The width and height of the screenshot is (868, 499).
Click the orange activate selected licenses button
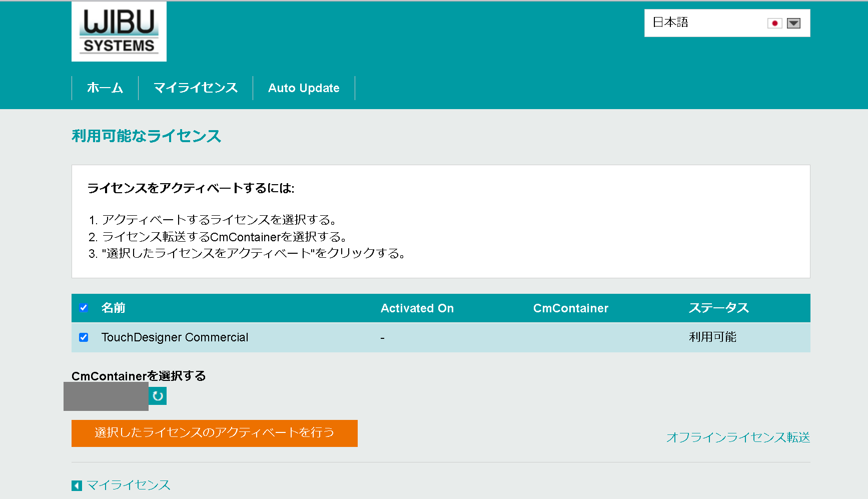coord(215,433)
